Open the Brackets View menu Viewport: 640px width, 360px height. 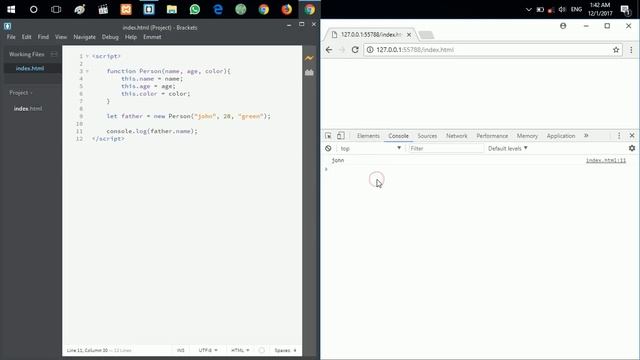click(x=61, y=37)
